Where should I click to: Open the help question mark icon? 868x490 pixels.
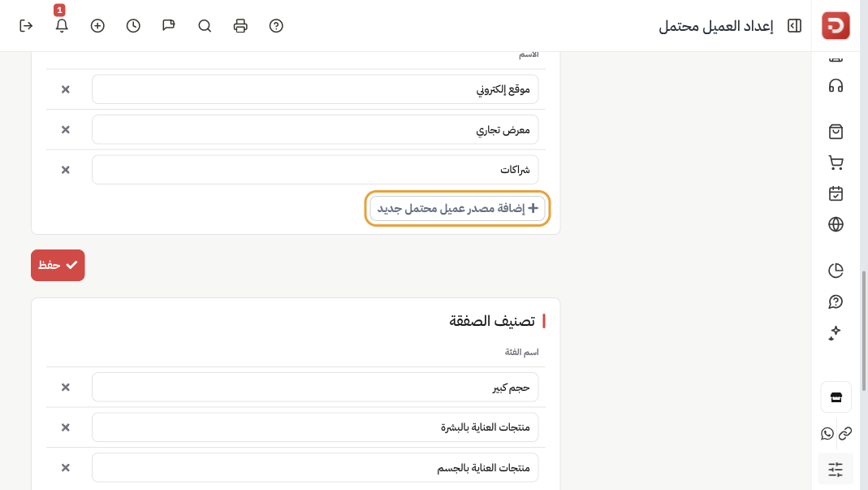[x=276, y=26]
